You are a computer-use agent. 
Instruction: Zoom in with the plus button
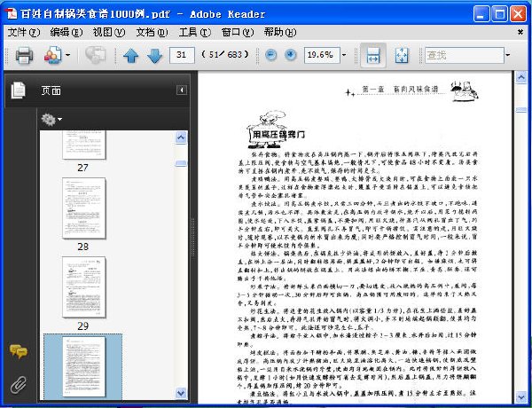[290, 55]
